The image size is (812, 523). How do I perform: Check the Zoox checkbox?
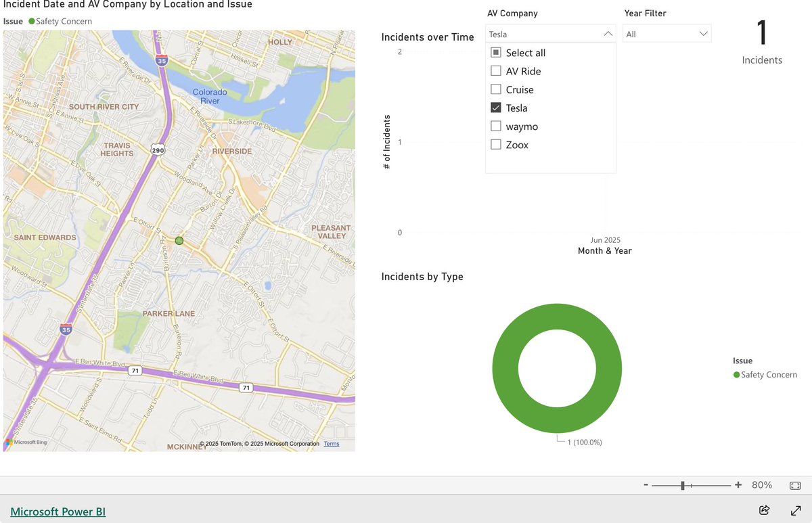click(495, 144)
